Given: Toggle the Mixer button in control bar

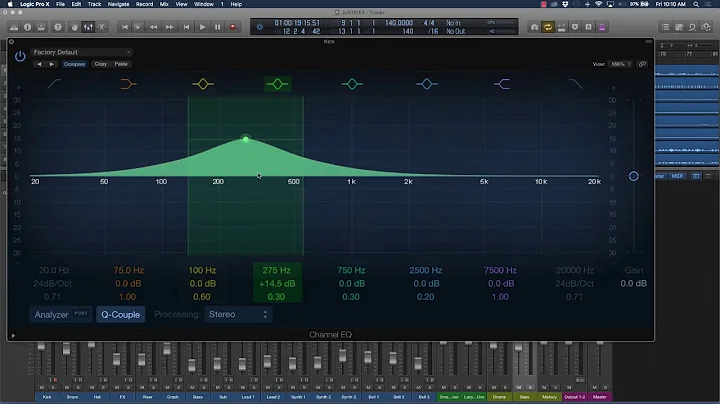Looking at the screenshot, I should coord(88,27).
